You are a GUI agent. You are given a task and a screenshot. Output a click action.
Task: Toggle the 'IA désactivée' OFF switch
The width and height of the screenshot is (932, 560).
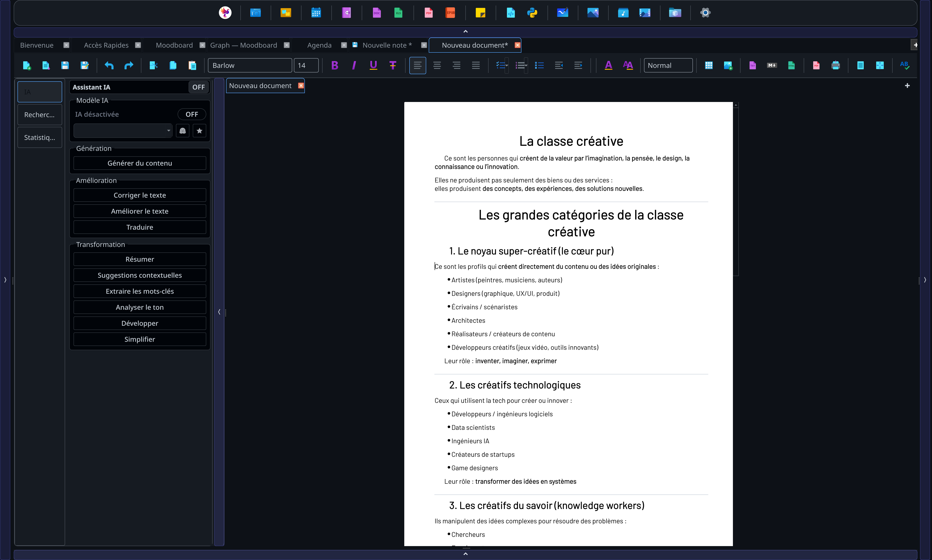pyautogui.click(x=192, y=114)
